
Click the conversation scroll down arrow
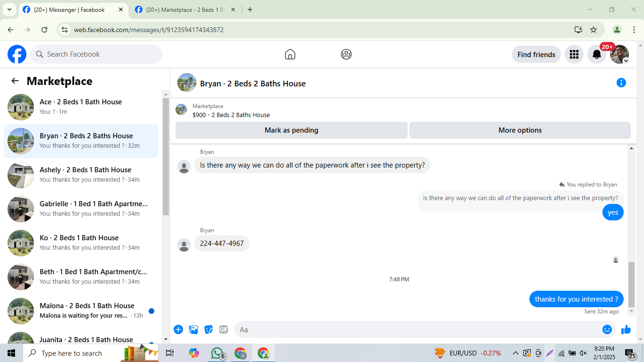point(631,311)
